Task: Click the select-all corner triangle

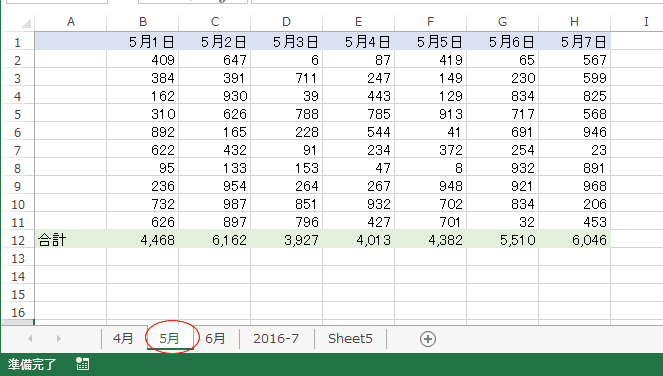Action: click(x=26, y=23)
